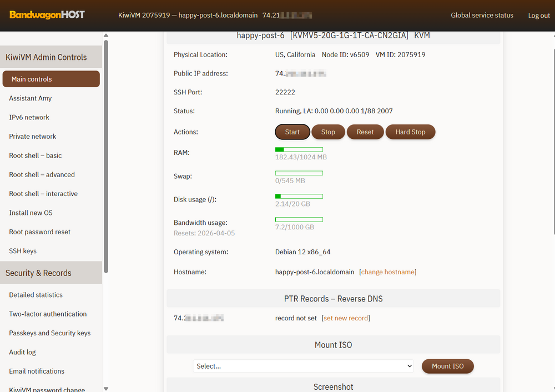Image resolution: width=555 pixels, height=392 pixels.
Task: Open the Audit log page
Action: [x=22, y=352]
